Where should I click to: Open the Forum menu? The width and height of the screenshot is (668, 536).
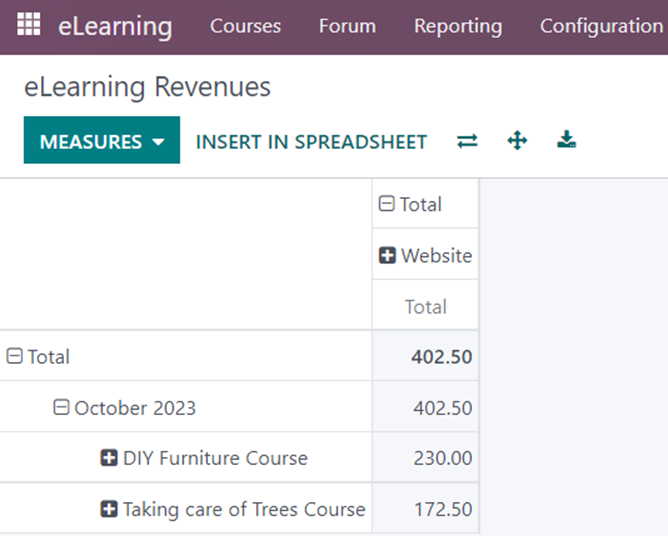click(347, 26)
